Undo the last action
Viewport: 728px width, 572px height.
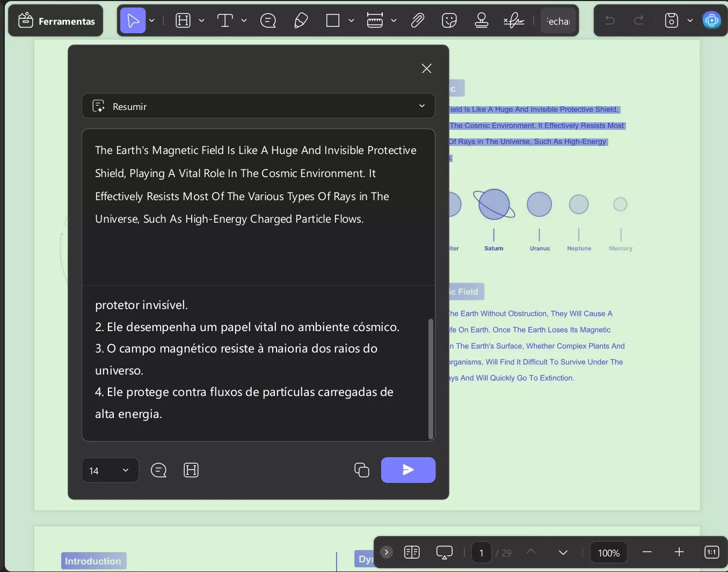(610, 20)
